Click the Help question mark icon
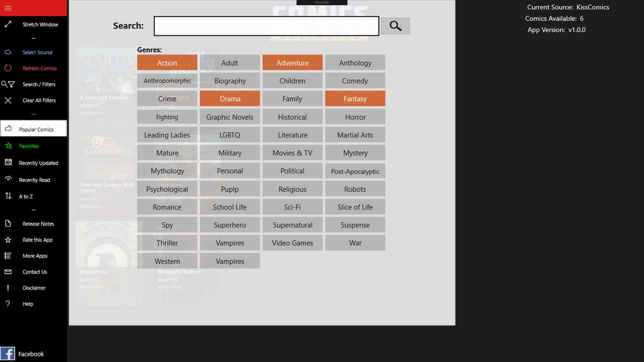 8,304
